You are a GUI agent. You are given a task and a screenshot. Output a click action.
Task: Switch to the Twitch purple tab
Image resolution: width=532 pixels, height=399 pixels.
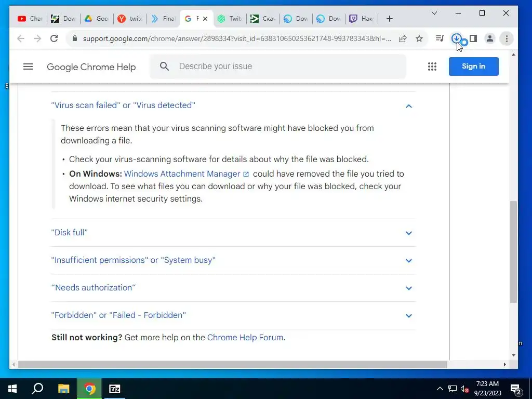362,19
